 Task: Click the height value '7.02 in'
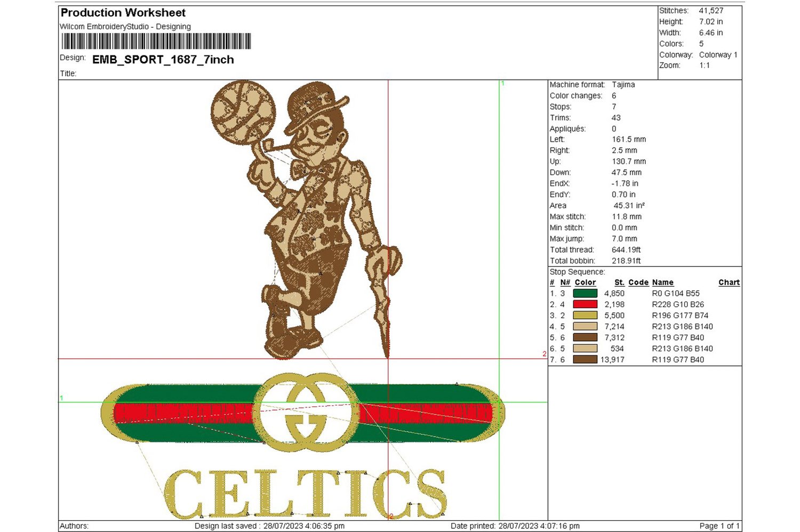click(711, 22)
